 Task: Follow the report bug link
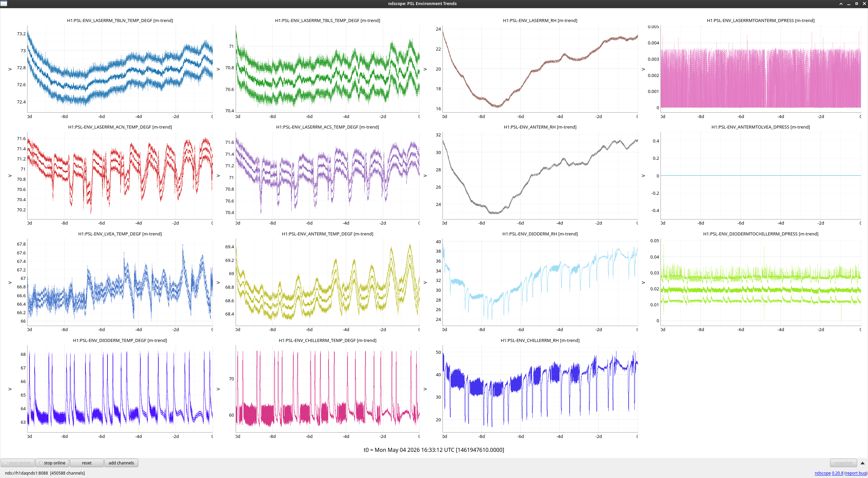pos(855,473)
